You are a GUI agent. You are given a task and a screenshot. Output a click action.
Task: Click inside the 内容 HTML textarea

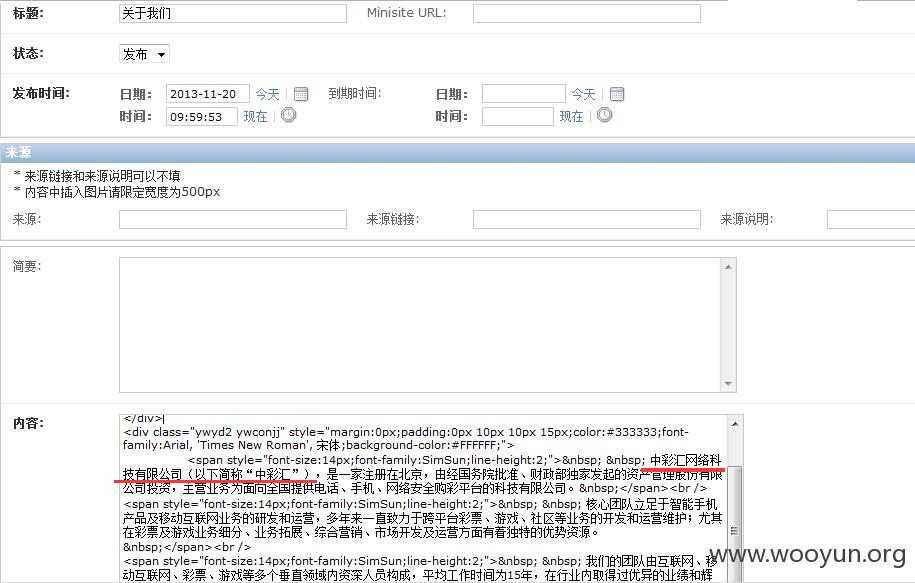424,498
